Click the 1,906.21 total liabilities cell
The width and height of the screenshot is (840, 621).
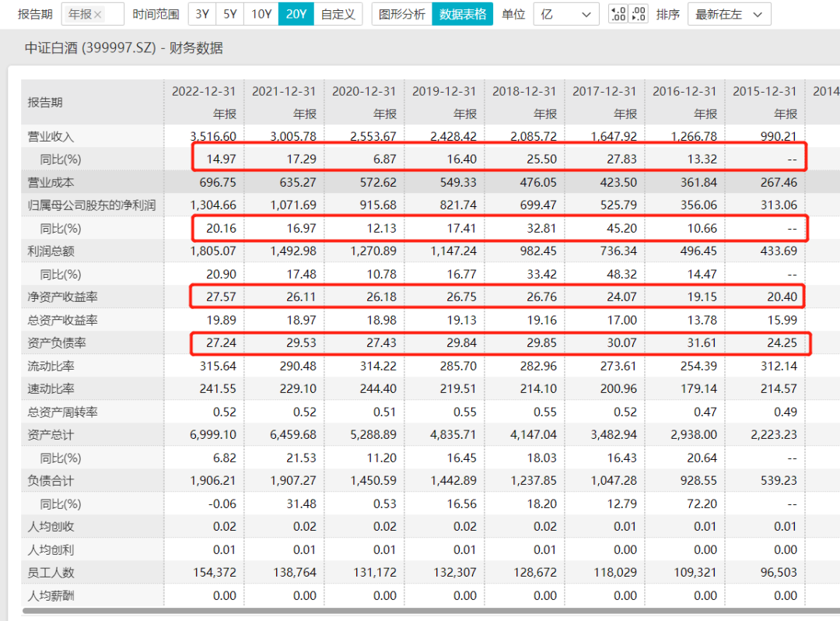point(213,481)
